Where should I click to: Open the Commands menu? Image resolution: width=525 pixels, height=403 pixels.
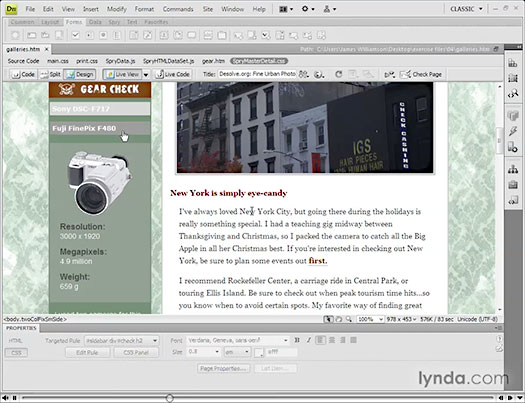click(x=178, y=9)
